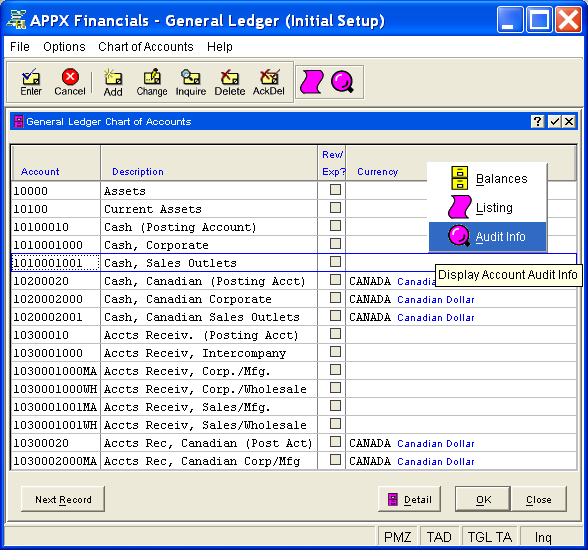Open the Chart of Accounts menu
Screen dimensions: 588x550
146,47
